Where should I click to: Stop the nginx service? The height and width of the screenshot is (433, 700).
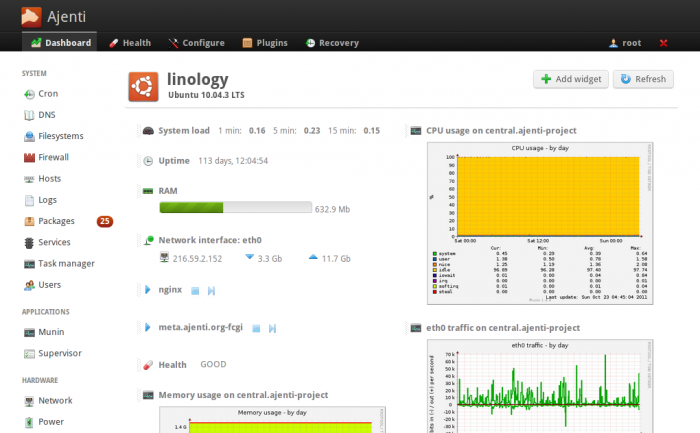pos(196,291)
